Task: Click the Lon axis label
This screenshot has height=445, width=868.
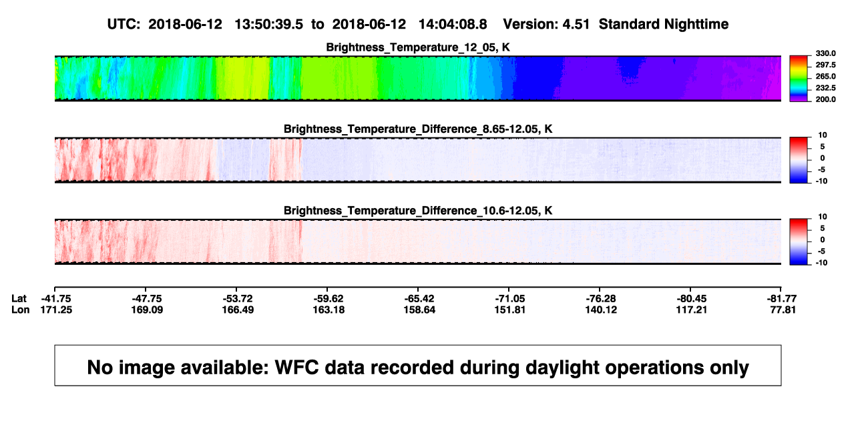Action: [19, 310]
